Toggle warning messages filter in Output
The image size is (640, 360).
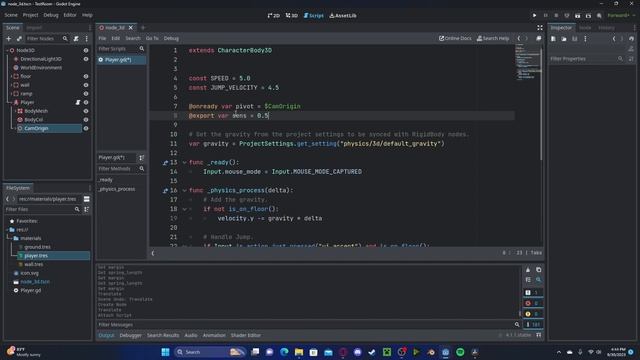pos(533,314)
